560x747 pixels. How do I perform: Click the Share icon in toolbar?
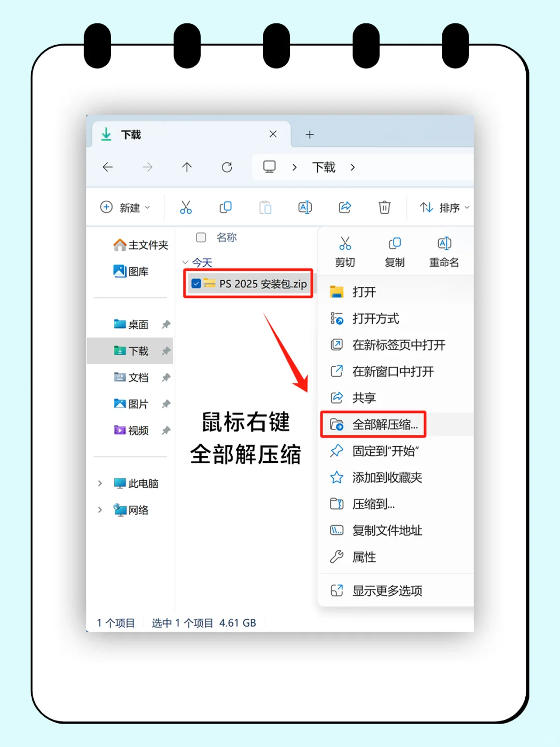coord(345,208)
